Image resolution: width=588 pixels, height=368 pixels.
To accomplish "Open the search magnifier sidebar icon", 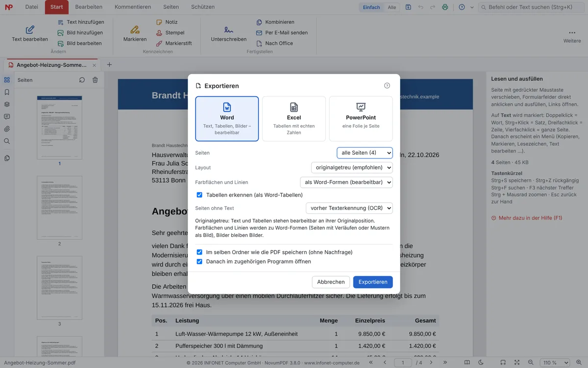I will (x=7, y=141).
